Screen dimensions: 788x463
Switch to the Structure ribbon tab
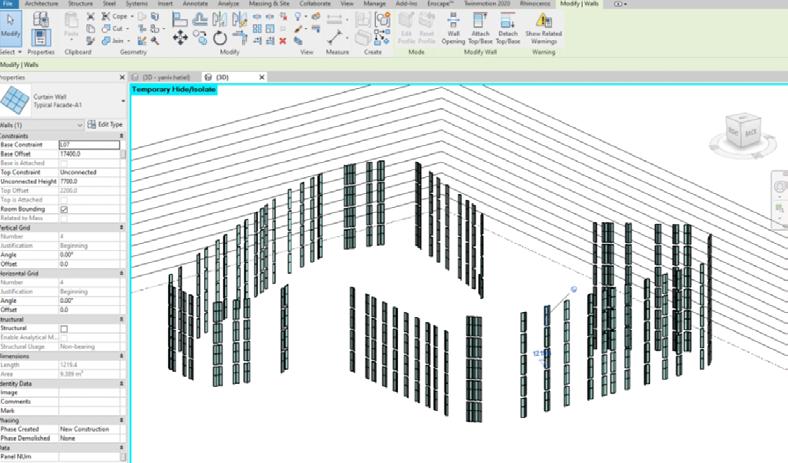[x=80, y=4]
